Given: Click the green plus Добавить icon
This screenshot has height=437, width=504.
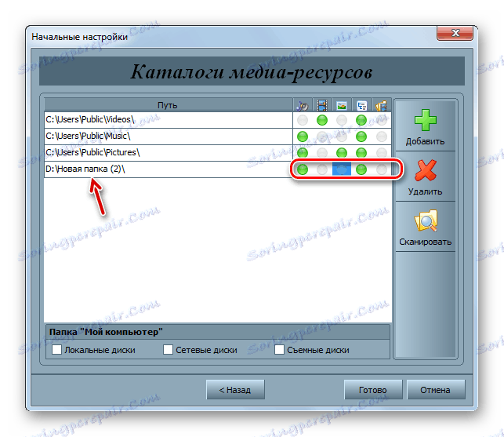Looking at the screenshot, I should [x=426, y=120].
